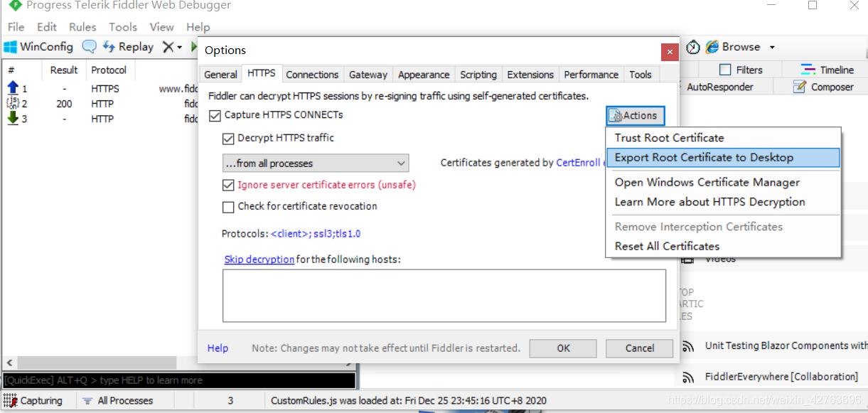Toggle Ignore server certificate errors checkbox
Viewport: 868px width, 413px height.
pos(228,185)
